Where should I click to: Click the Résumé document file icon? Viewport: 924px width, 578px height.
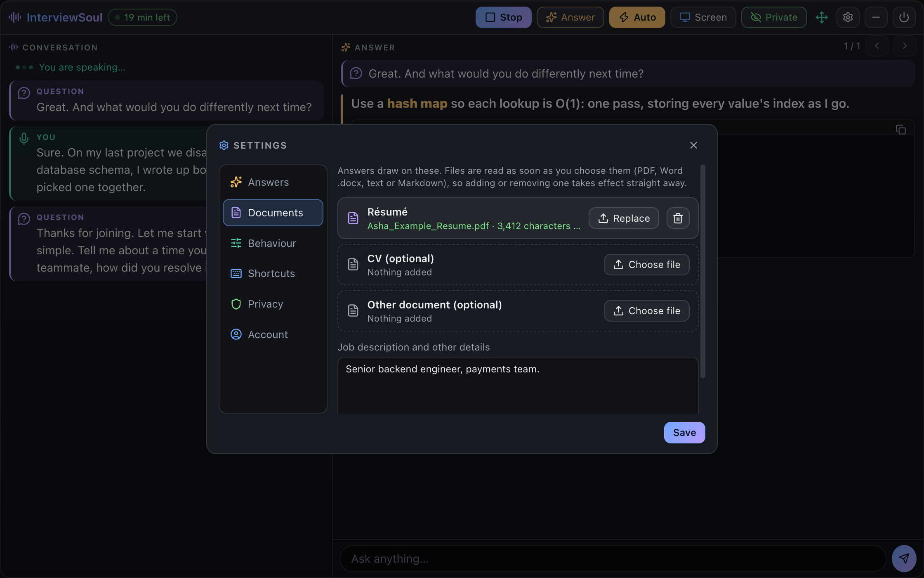[x=353, y=218]
